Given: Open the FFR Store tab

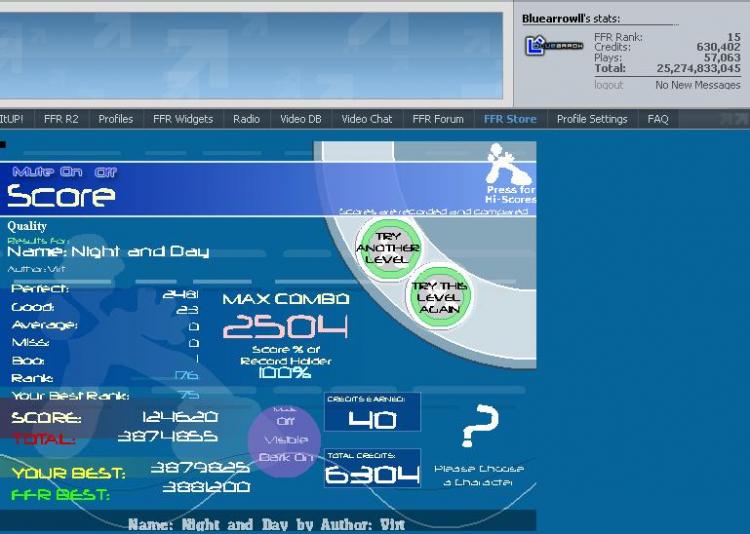Looking at the screenshot, I should point(510,119).
